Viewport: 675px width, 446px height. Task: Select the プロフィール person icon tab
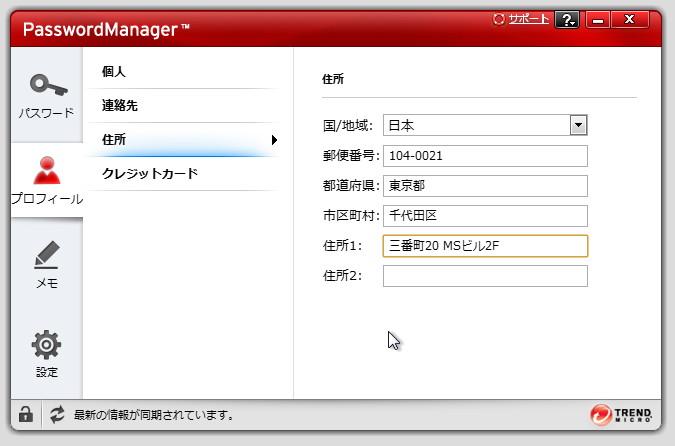coord(47,180)
